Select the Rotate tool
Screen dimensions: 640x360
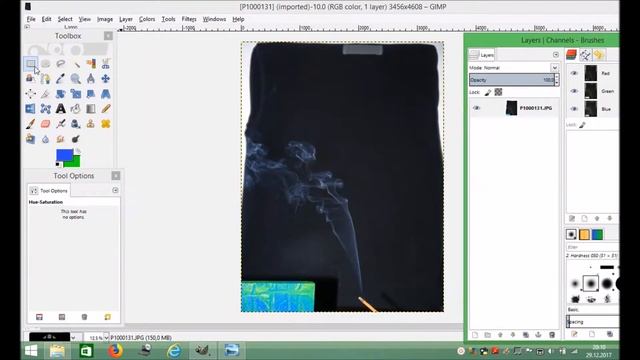pos(61,94)
